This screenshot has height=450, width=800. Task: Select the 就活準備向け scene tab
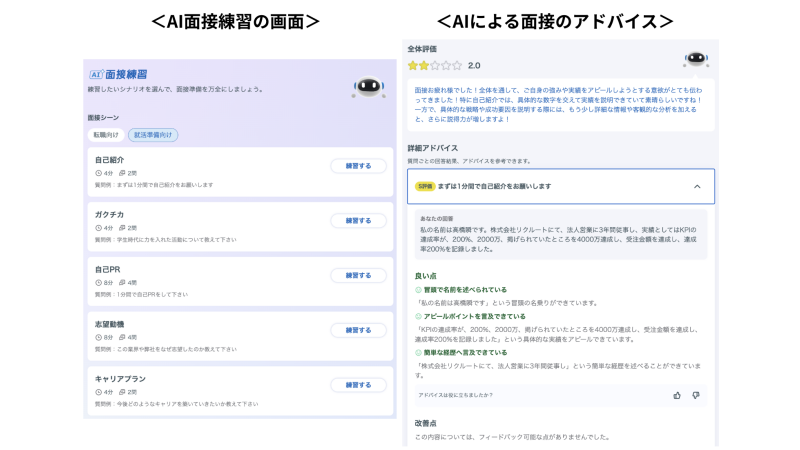tap(153, 135)
